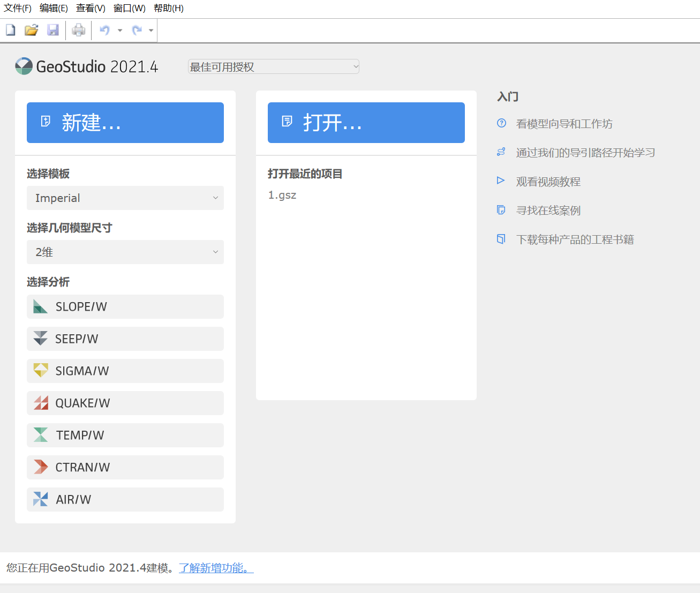Click the SIGMA/W product icon
The image size is (700, 593).
pos(41,371)
